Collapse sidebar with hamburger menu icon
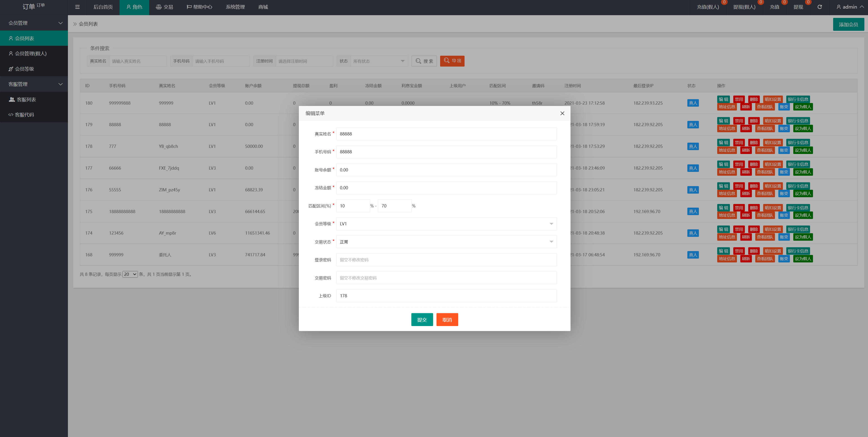Image resolution: width=868 pixels, height=437 pixels. click(x=77, y=7)
